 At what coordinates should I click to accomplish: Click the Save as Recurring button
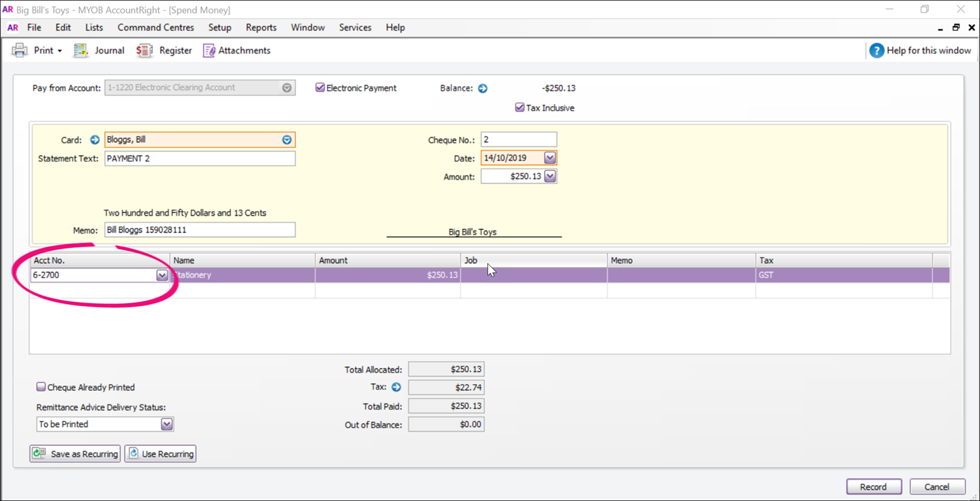pyautogui.click(x=75, y=454)
